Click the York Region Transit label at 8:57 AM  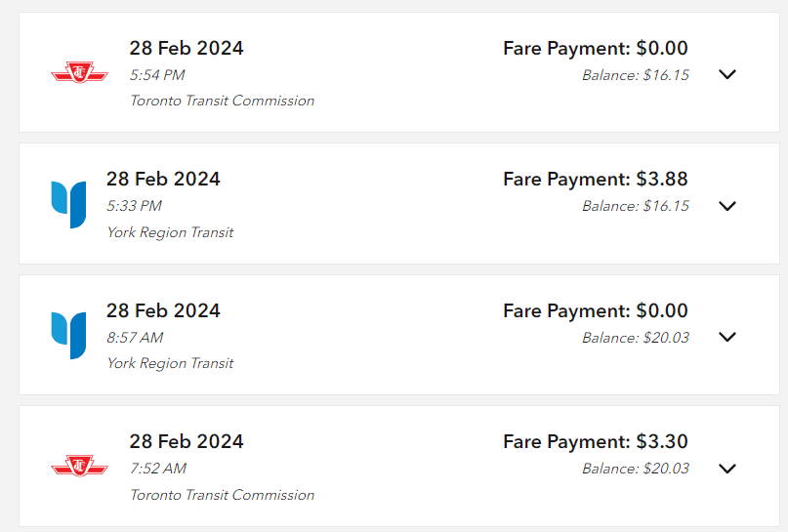pyautogui.click(x=170, y=363)
